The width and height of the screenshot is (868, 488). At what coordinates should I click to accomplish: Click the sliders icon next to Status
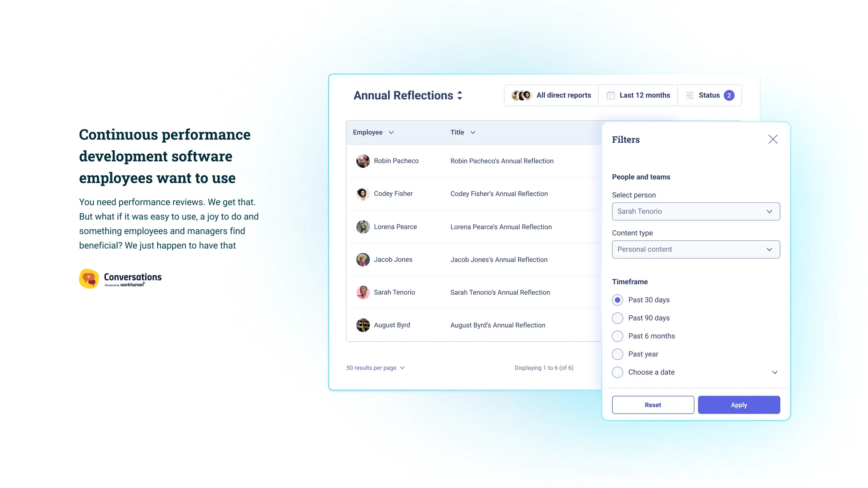(690, 95)
